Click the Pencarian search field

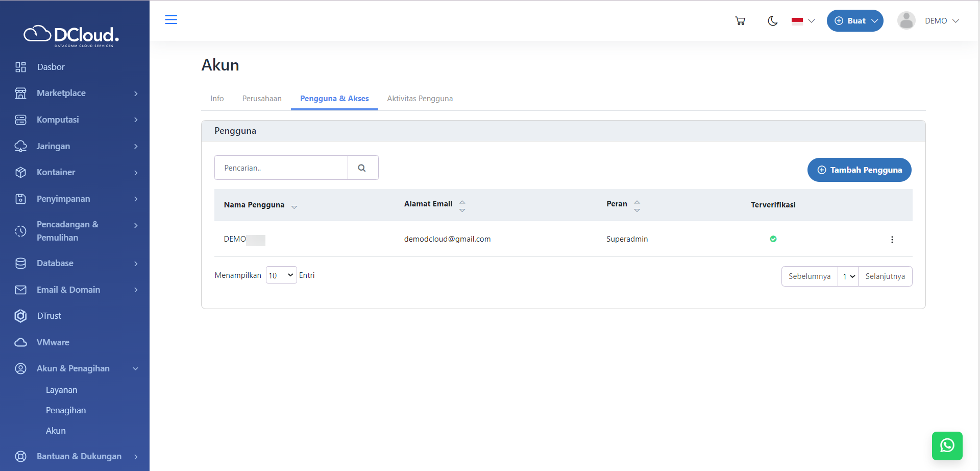[x=281, y=168]
